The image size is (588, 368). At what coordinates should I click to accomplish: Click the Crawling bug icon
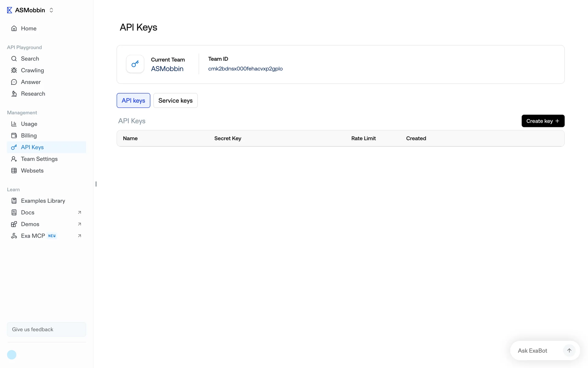point(14,70)
